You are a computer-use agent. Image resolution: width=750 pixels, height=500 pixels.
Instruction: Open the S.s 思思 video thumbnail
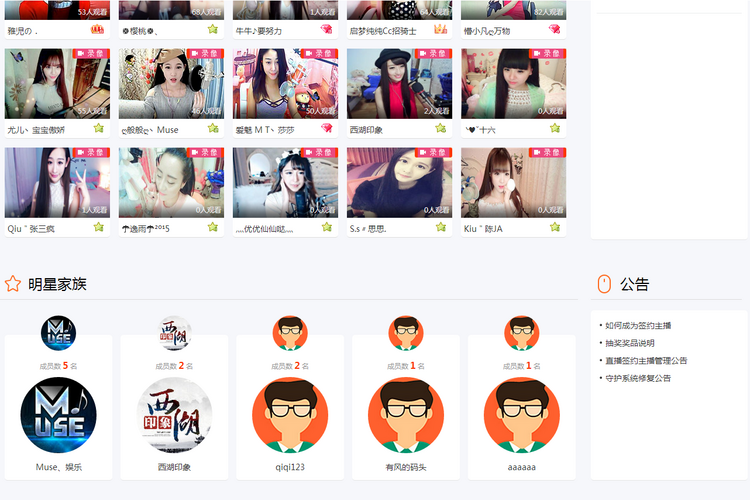pos(399,182)
